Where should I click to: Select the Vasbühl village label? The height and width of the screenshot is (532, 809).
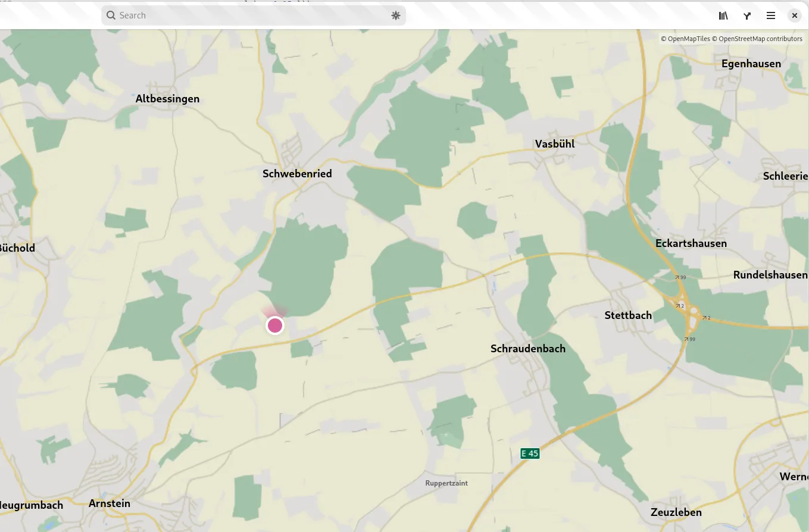point(555,144)
